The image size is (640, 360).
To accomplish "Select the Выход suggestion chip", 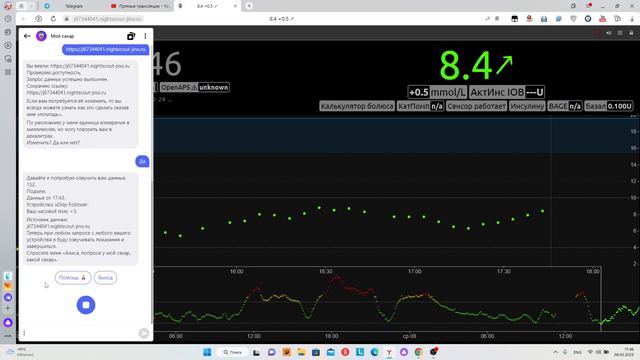I will pos(105,278).
